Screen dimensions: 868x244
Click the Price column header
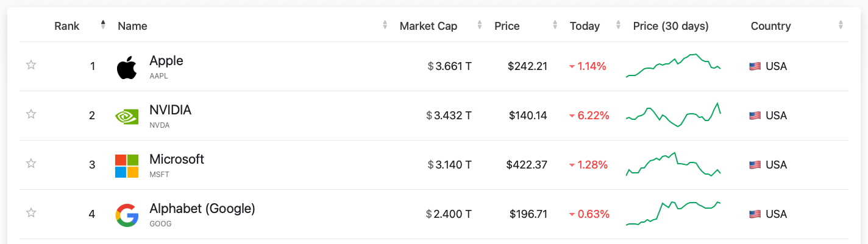point(507,26)
